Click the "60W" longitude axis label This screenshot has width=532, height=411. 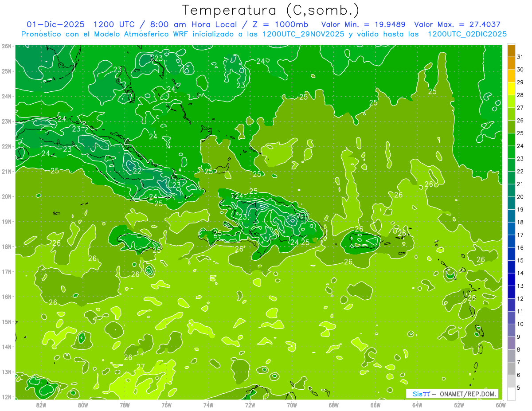(x=501, y=404)
